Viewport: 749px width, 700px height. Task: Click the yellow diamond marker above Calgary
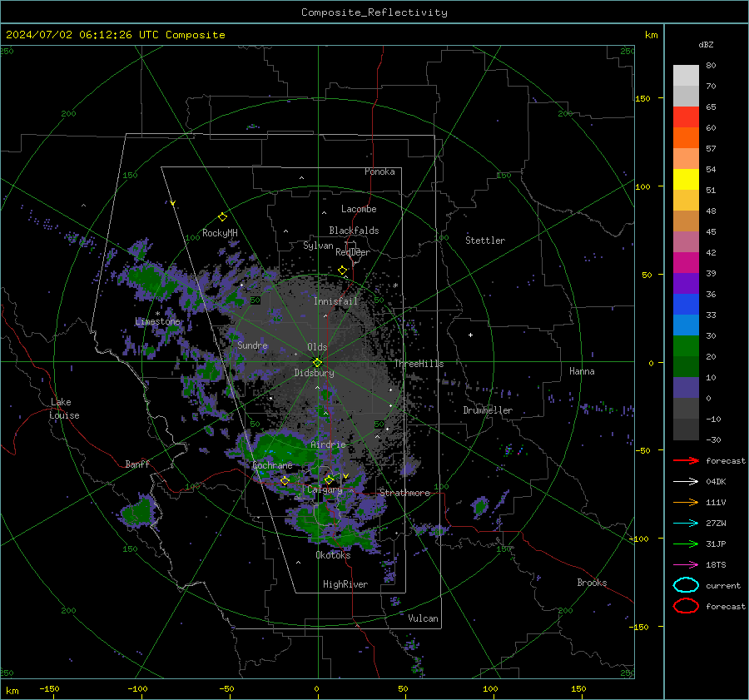pyautogui.click(x=329, y=479)
